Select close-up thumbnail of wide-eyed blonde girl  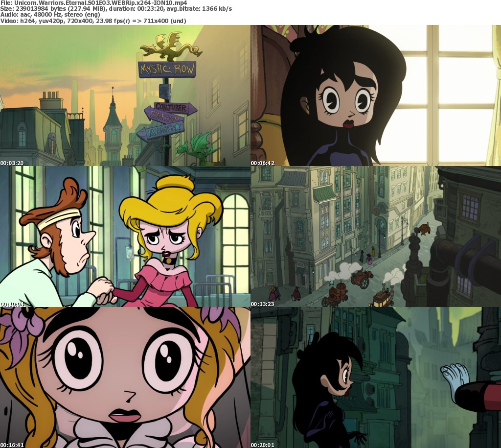click(x=125, y=377)
